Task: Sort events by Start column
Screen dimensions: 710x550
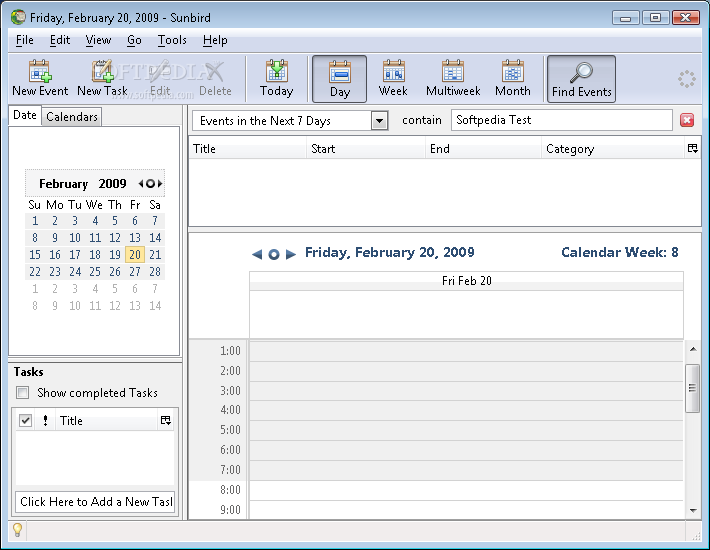Action: click(x=366, y=148)
